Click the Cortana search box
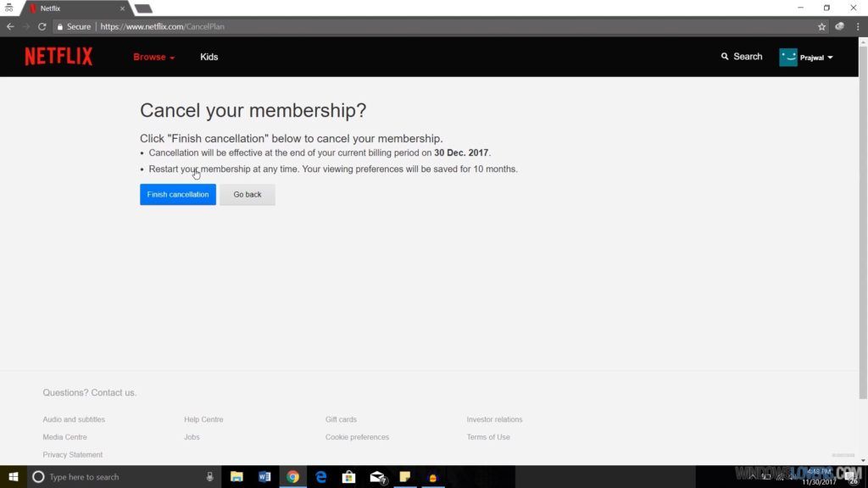The height and width of the screenshot is (488, 868). point(124,477)
